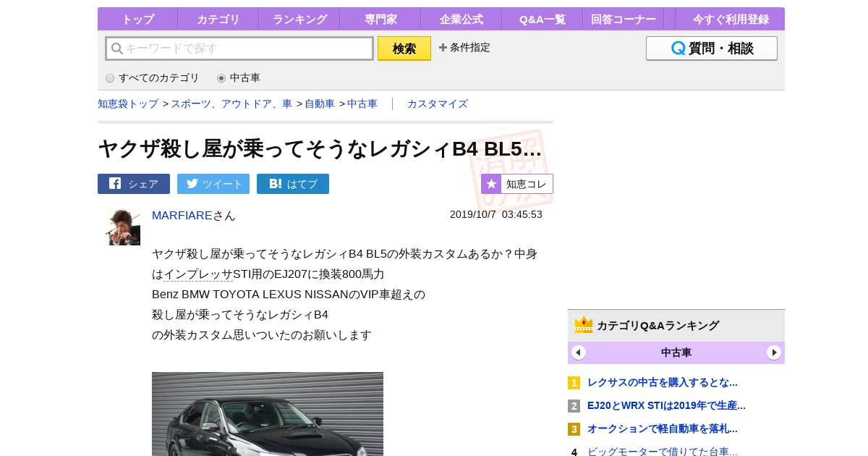
Task: Click the Hatena B! icon
Action: coord(276,184)
